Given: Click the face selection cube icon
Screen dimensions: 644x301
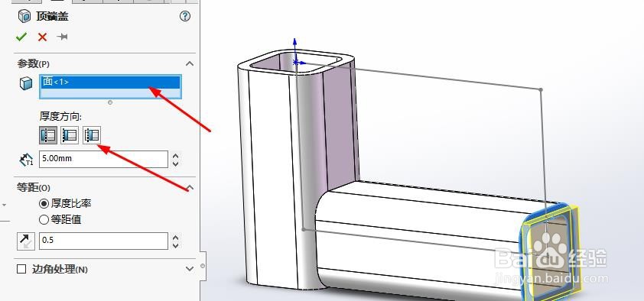Looking at the screenshot, I should [26, 83].
